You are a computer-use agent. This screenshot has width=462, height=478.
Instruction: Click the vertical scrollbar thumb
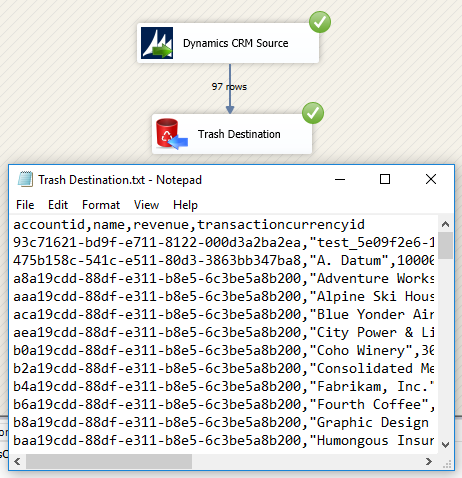pyautogui.click(x=446, y=245)
